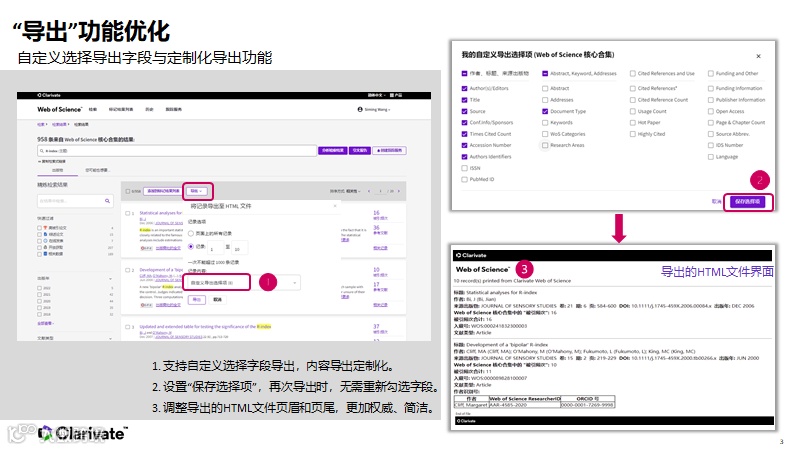Collapse the publication year filter section

tap(110, 279)
